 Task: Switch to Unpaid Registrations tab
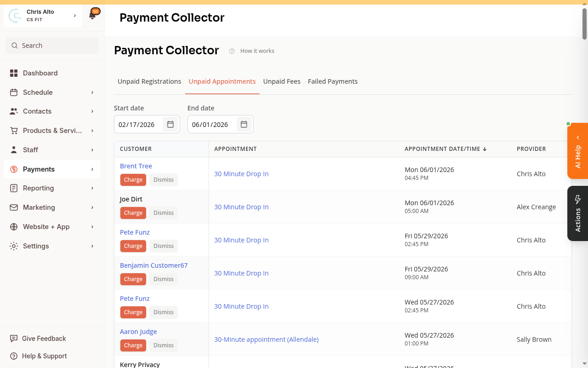(149, 81)
